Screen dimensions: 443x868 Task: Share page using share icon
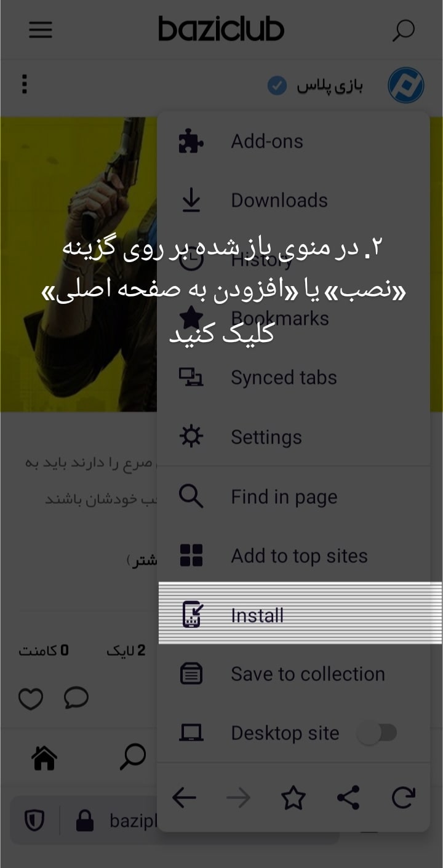coord(348,798)
